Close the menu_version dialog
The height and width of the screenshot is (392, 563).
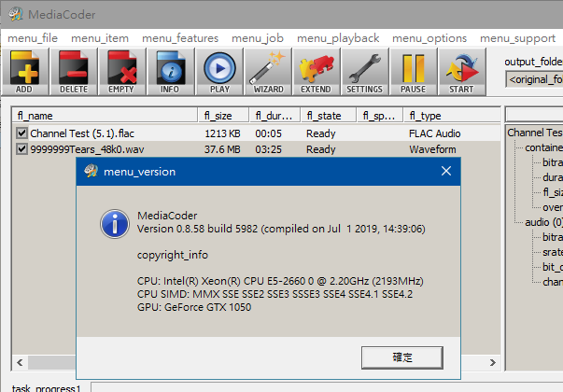[x=446, y=171]
